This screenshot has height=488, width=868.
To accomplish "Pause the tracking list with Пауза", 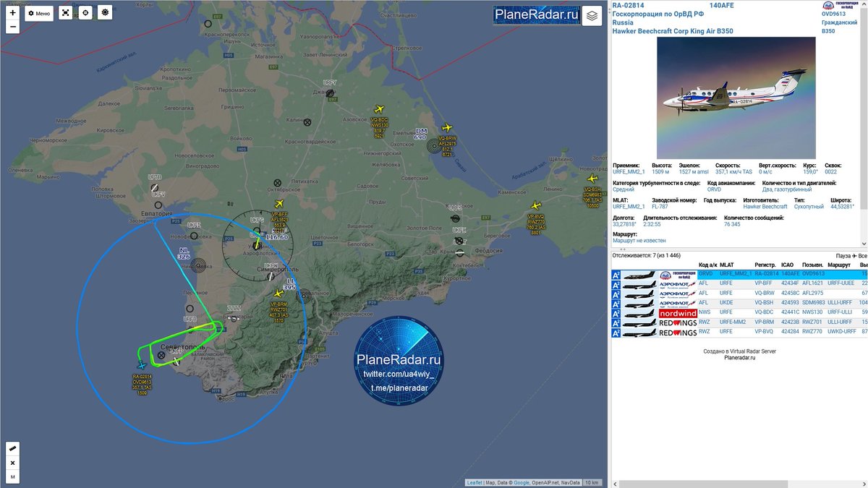I will (x=843, y=255).
